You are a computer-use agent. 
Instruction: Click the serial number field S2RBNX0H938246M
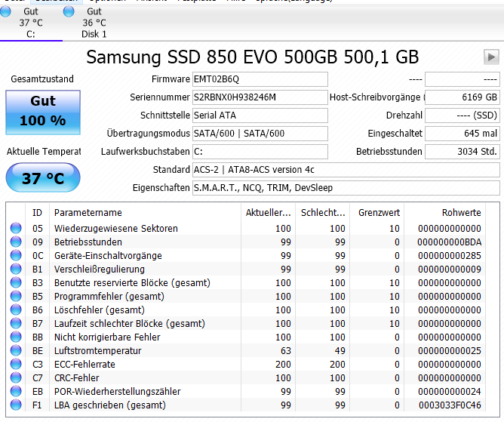(x=260, y=97)
